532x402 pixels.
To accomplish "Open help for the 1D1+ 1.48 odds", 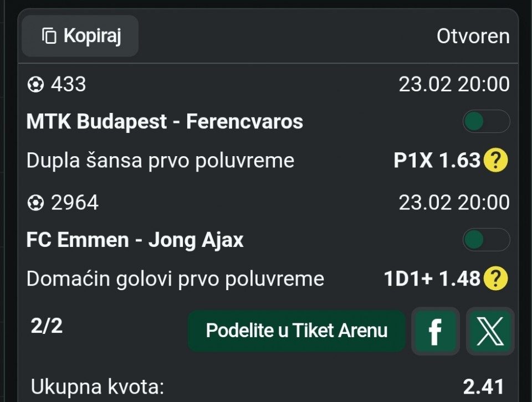I will point(495,279).
